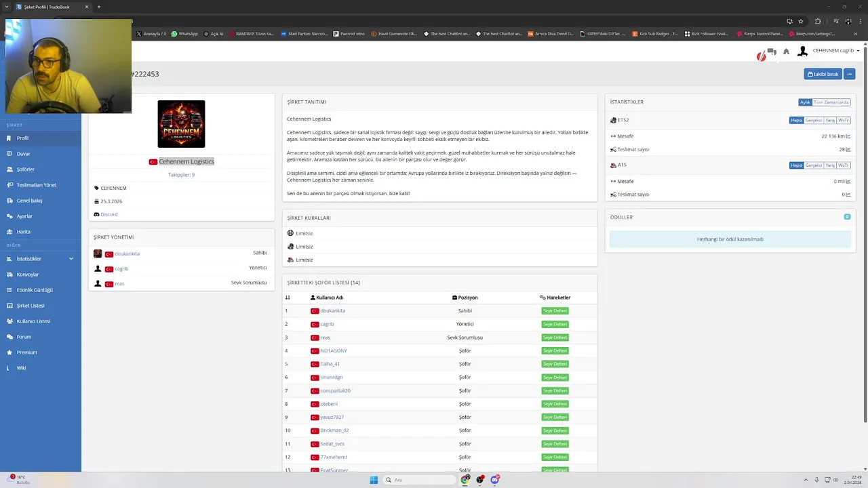Click the truck icon next to ETS2
Viewport: 868px width, 488px height.
point(613,120)
